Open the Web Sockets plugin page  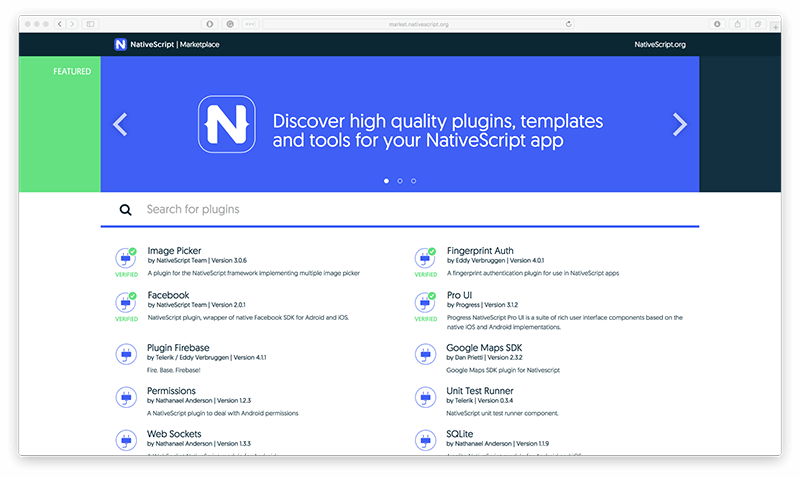[x=174, y=434]
